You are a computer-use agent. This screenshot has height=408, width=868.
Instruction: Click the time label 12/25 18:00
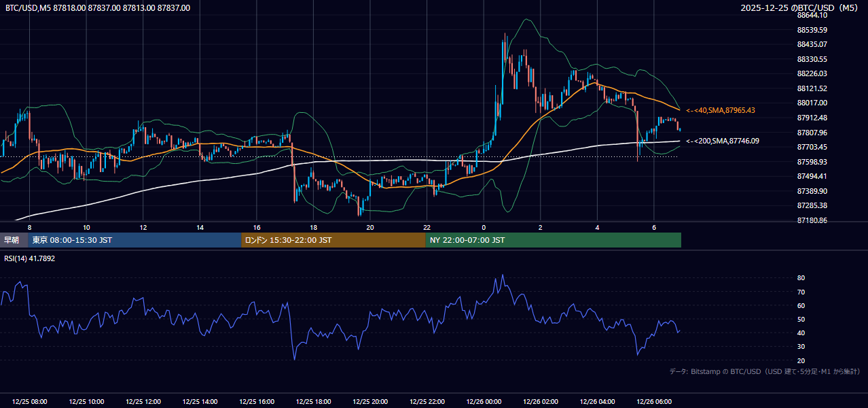tap(313, 402)
